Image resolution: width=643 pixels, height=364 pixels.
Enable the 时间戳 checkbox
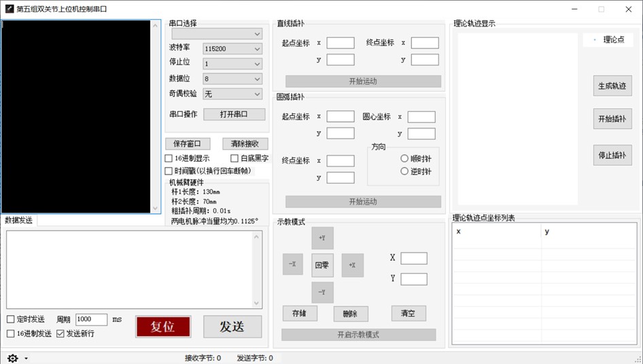click(x=169, y=171)
